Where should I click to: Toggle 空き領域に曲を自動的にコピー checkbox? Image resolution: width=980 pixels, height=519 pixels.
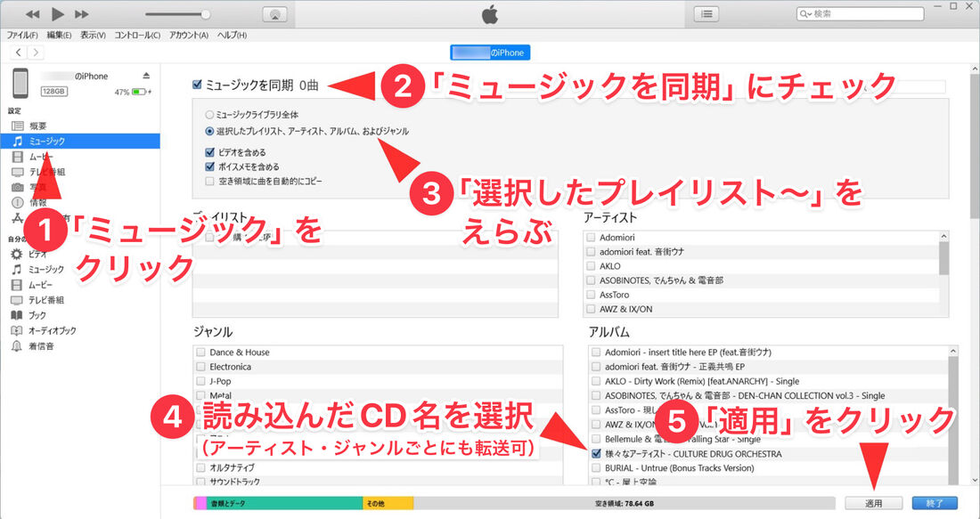[210, 181]
